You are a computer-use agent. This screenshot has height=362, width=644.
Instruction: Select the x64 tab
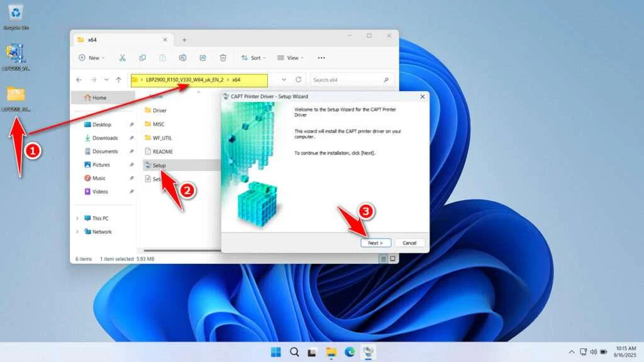tap(113, 38)
